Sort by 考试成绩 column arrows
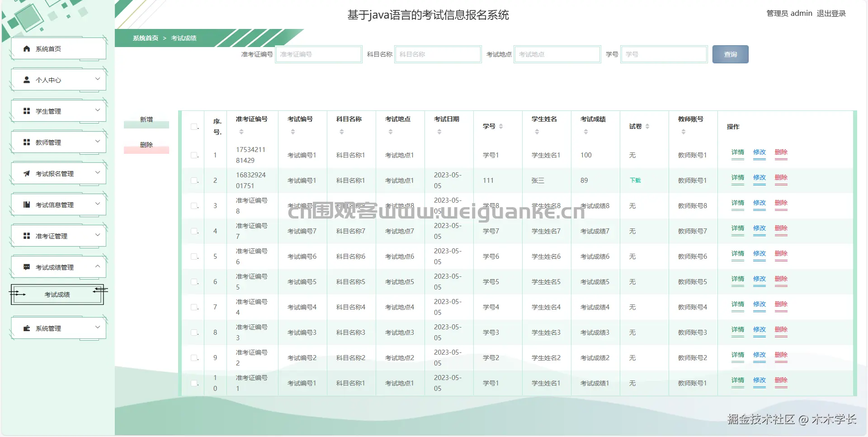Viewport: 868px width, 437px height. 586,132
